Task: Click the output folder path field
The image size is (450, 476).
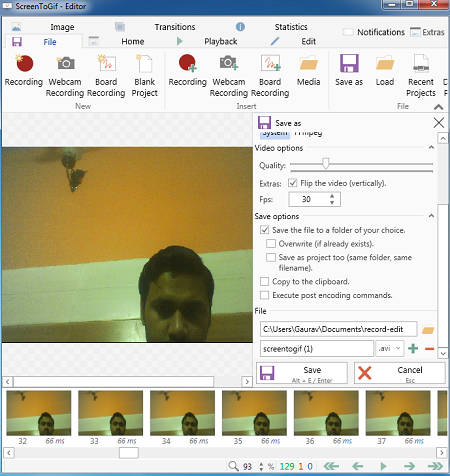Action: pyautogui.click(x=338, y=329)
